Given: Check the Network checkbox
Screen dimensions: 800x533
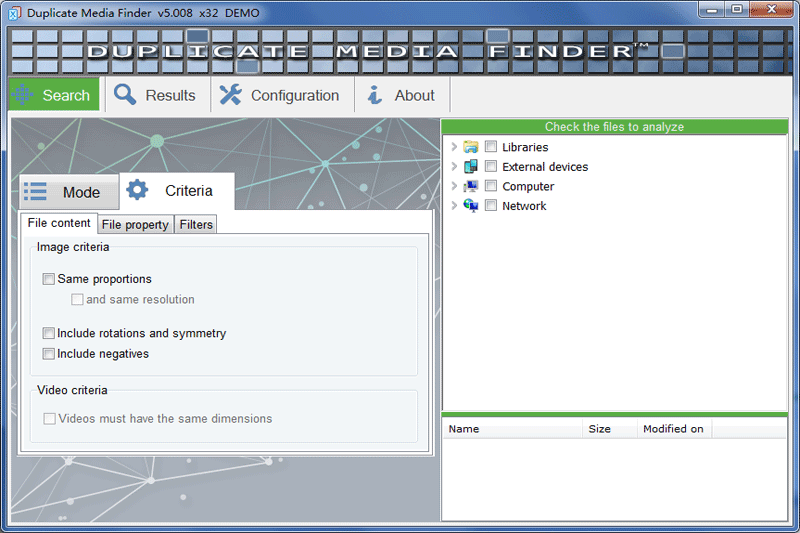Looking at the screenshot, I should pos(491,206).
